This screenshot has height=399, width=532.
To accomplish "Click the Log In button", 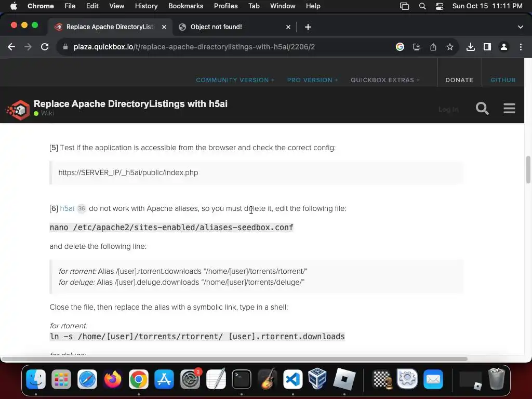I will [448, 109].
